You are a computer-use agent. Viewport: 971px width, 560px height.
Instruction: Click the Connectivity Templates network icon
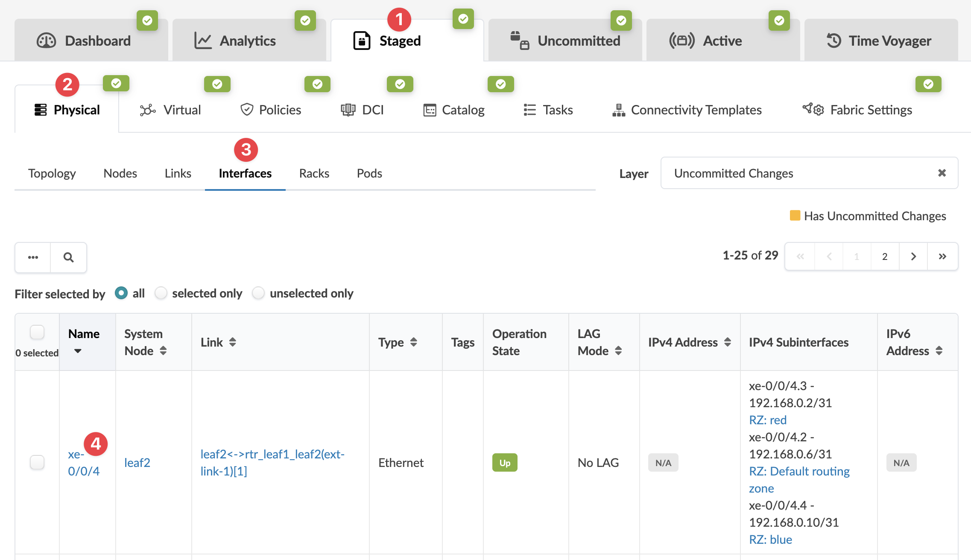point(618,110)
